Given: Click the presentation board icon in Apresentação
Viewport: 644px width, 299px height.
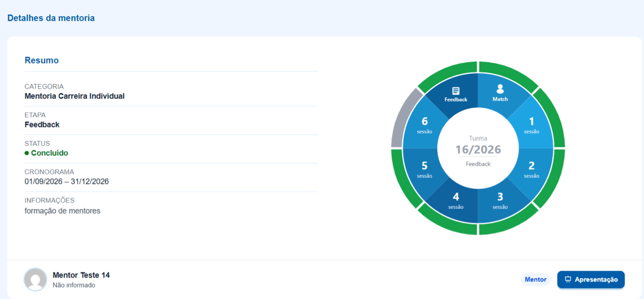Looking at the screenshot, I should pos(568,279).
